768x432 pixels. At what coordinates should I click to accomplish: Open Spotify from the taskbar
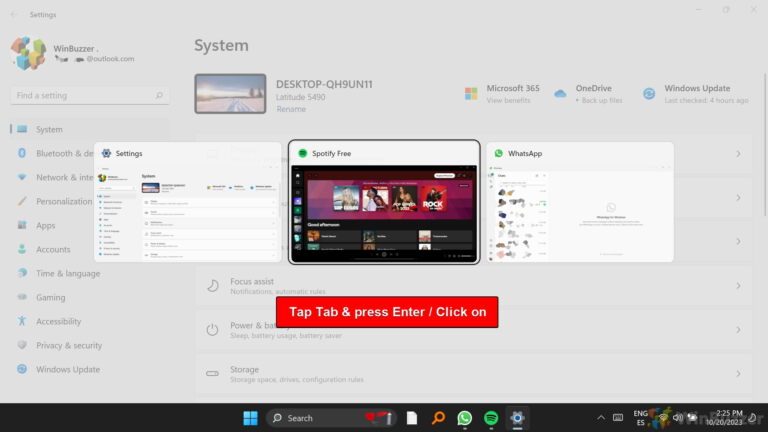[491, 418]
